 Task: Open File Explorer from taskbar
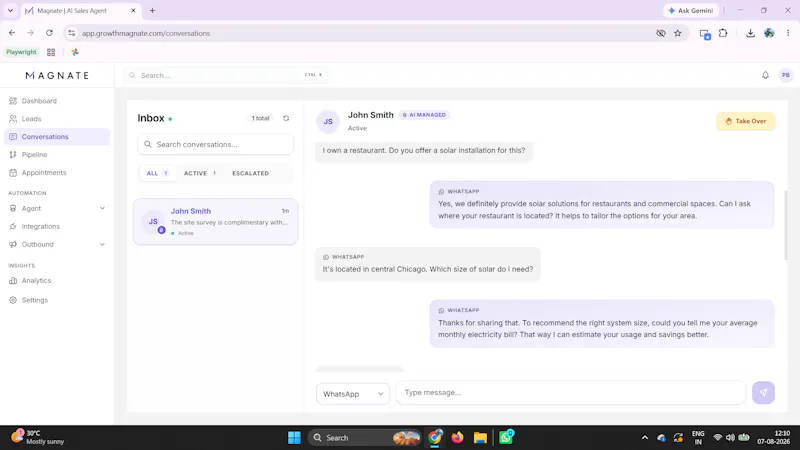point(480,438)
